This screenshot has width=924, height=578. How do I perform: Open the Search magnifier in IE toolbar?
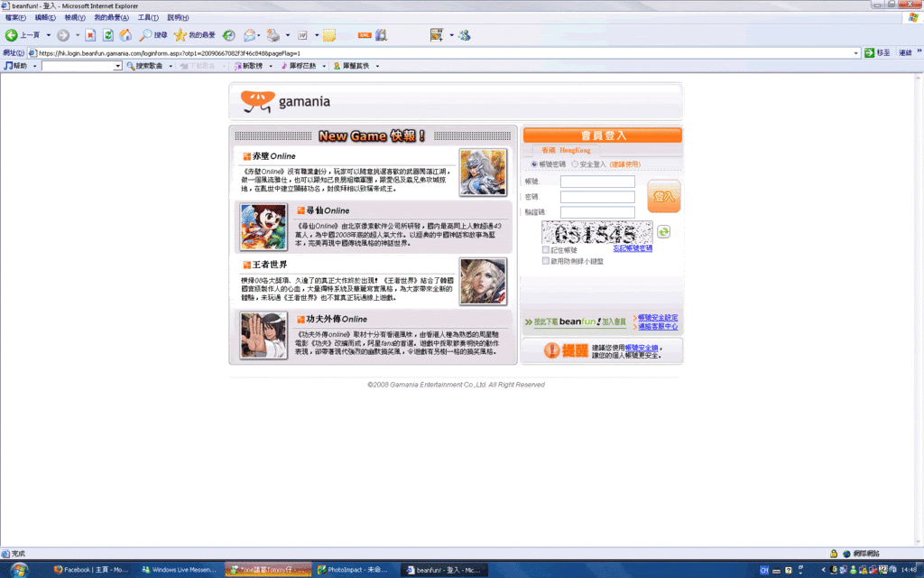click(x=145, y=35)
